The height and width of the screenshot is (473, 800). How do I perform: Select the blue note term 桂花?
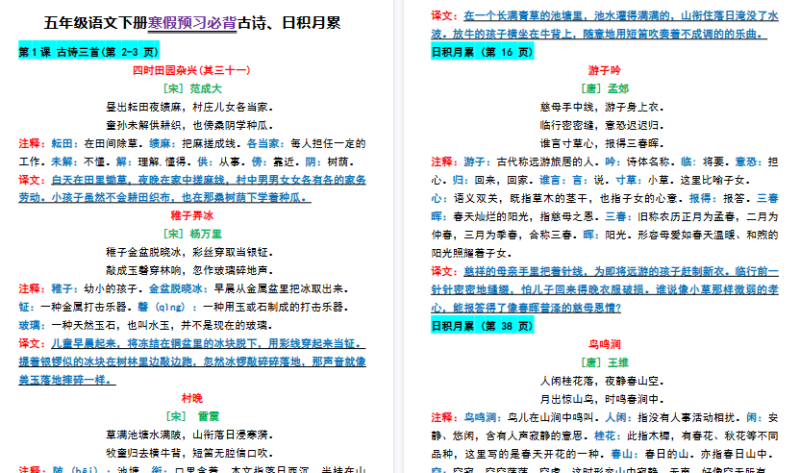click(x=605, y=436)
